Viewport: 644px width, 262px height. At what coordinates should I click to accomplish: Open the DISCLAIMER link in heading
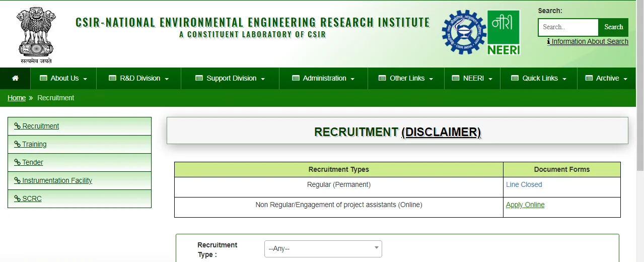point(441,132)
